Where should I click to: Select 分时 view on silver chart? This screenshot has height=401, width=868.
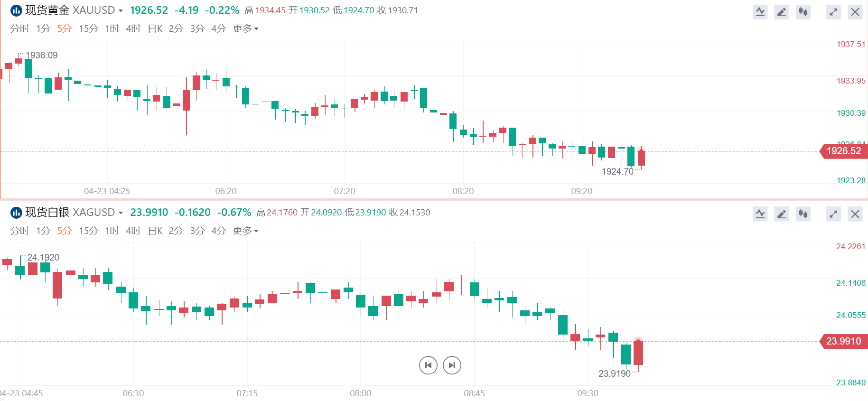19,231
